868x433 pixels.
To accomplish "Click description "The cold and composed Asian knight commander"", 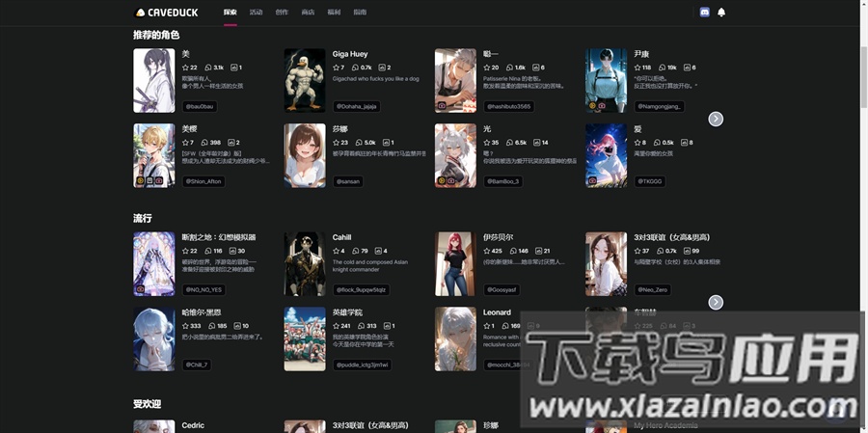I will pyautogui.click(x=369, y=266).
